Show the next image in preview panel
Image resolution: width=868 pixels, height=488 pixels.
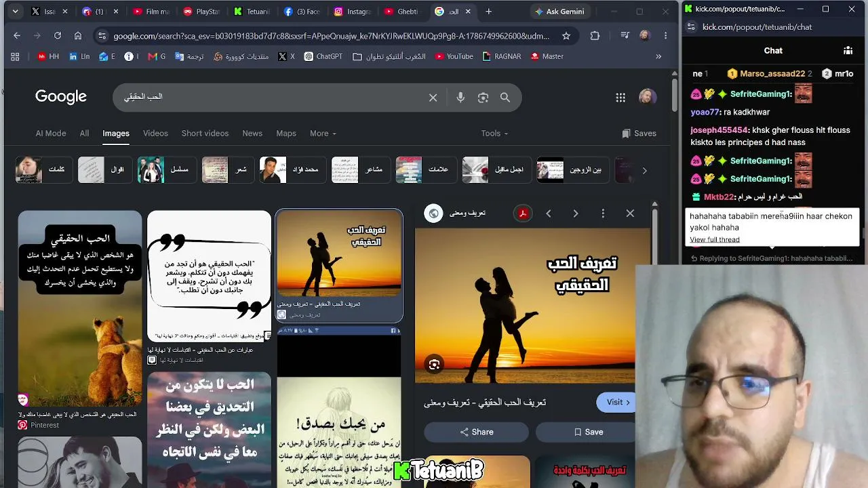pos(576,213)
